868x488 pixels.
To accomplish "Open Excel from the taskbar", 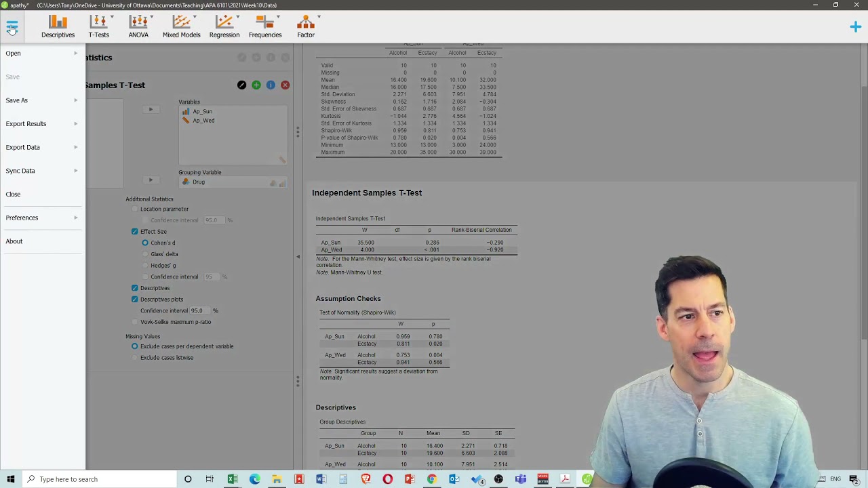I will click(233, 479).
